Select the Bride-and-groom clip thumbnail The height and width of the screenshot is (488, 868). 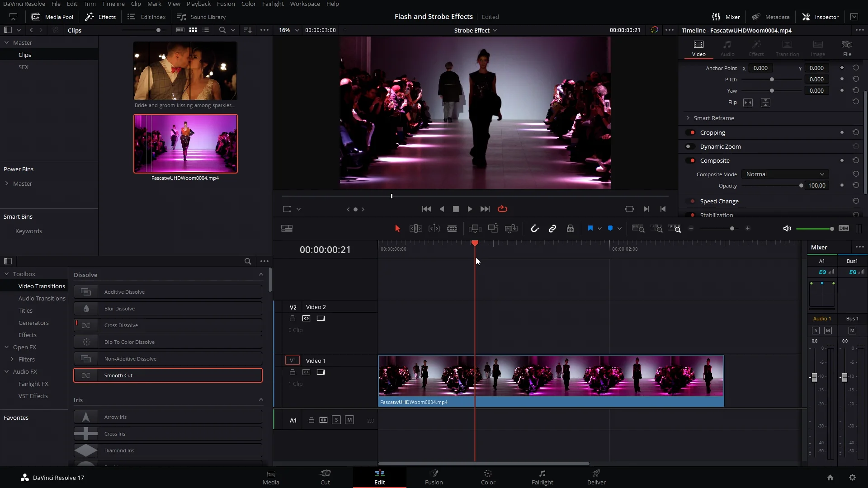(x=185, y=71)
